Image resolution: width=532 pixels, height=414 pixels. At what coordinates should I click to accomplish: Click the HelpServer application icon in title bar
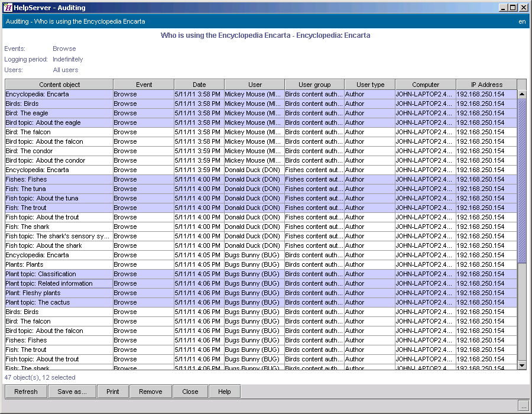click(x=8, y=8)
